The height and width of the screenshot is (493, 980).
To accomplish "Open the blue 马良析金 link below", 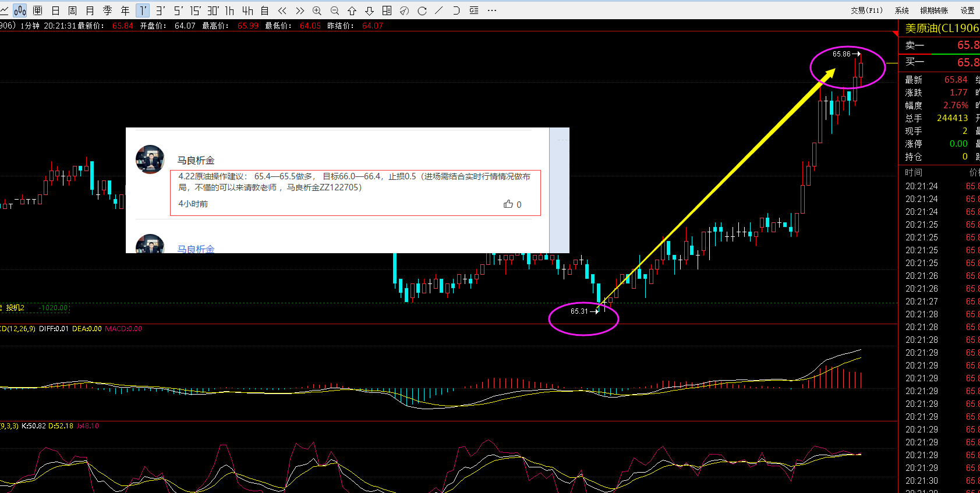I will click(x=196, y=249).
